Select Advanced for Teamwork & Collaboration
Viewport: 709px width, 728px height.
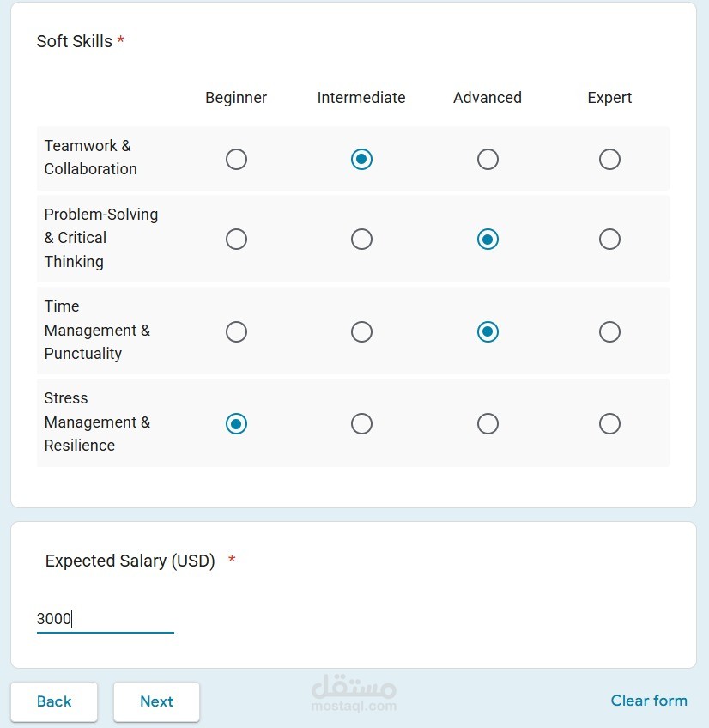coord(488,159)
